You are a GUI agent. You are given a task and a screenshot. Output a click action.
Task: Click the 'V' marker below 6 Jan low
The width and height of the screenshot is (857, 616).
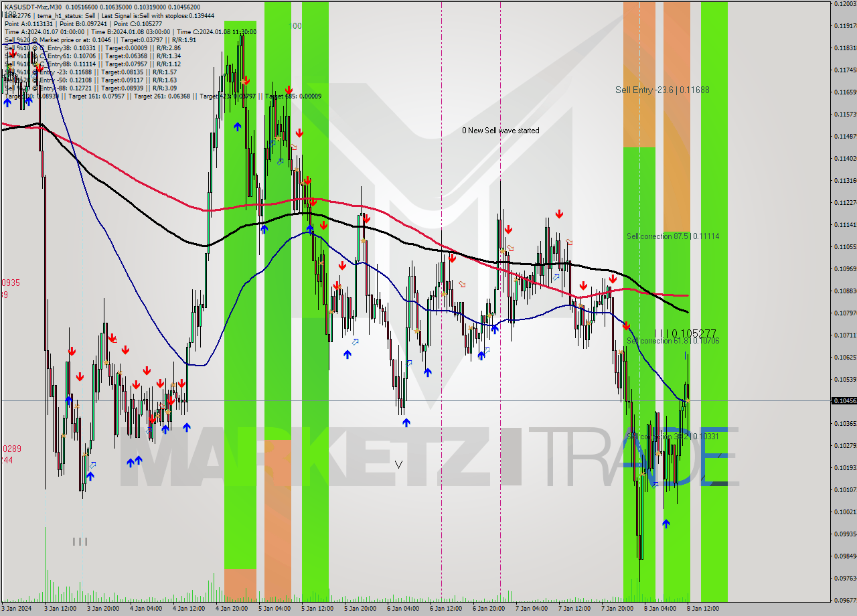click(399, 464)
